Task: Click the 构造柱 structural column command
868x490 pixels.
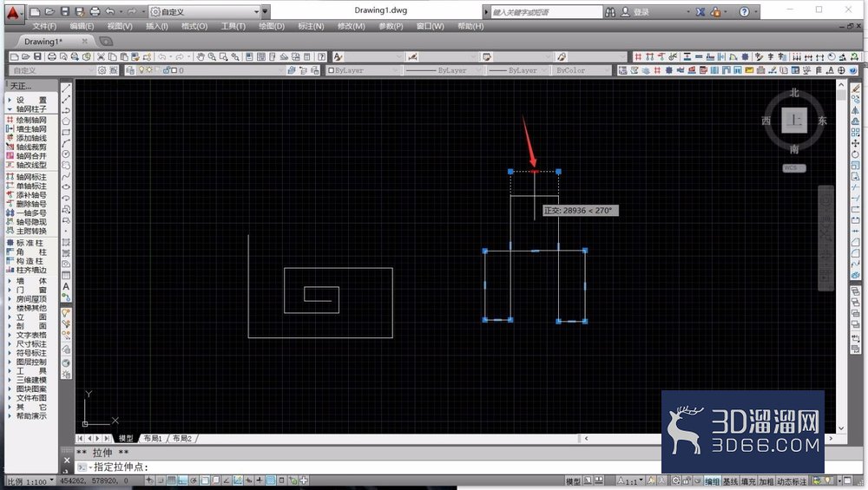Action: [26, 260]
